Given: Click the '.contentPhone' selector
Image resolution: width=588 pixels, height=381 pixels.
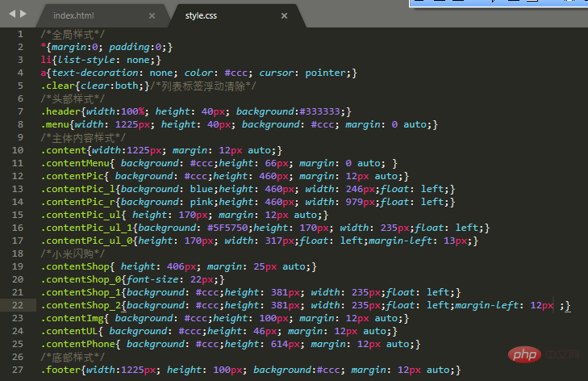Looking at the screenshot, I should [78, 344].
